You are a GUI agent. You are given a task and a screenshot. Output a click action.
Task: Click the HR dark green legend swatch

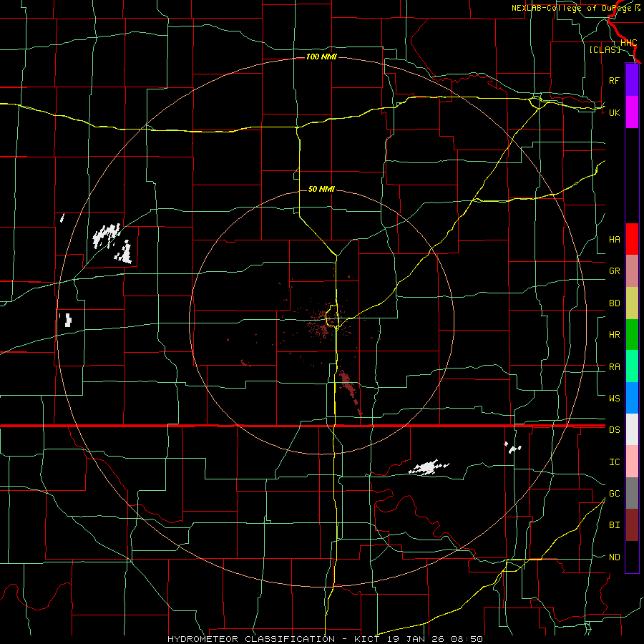tap(632, 335)
